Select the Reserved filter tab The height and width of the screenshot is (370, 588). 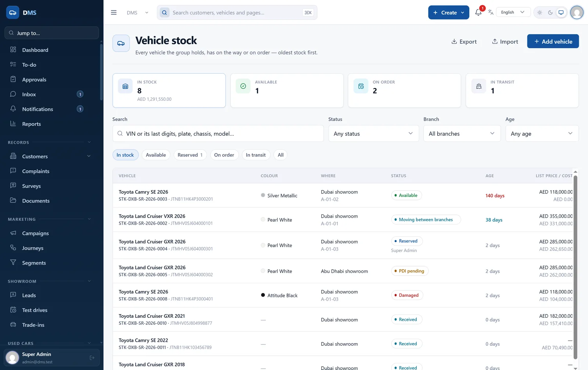click(190, 155)
